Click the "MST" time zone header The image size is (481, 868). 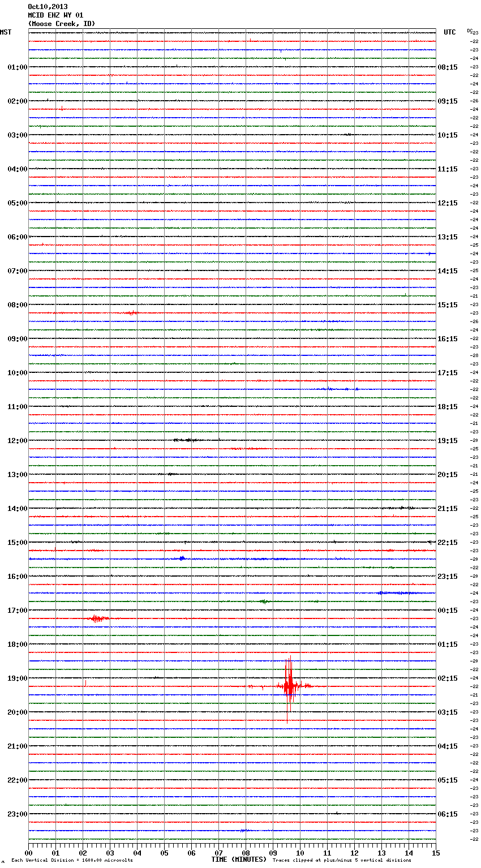point(6,32)
